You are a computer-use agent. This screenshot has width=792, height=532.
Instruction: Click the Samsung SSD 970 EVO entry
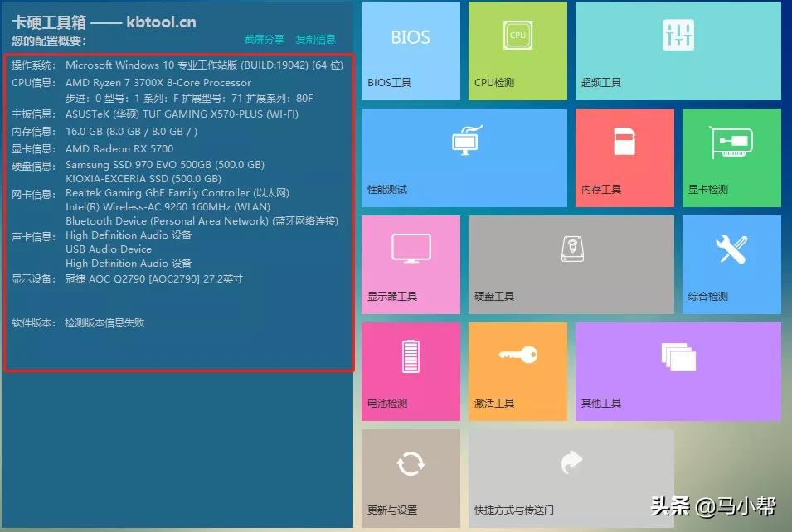point(164,164)
